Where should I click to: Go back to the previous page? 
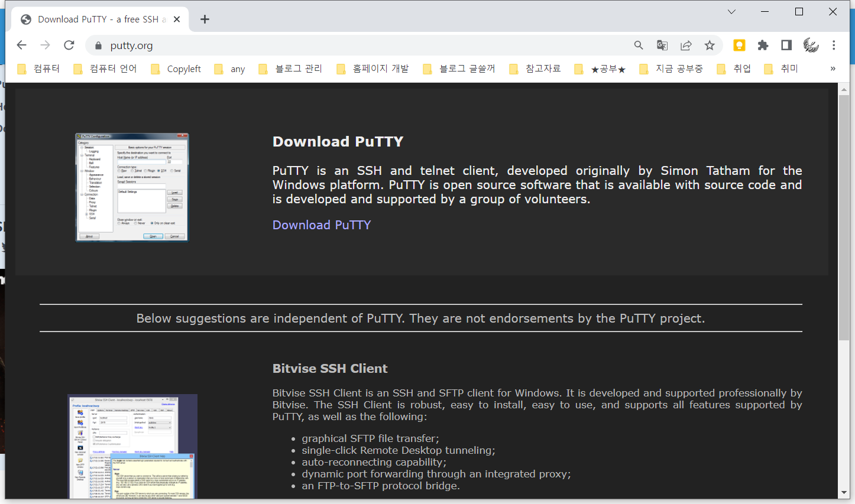pos(22,45)
